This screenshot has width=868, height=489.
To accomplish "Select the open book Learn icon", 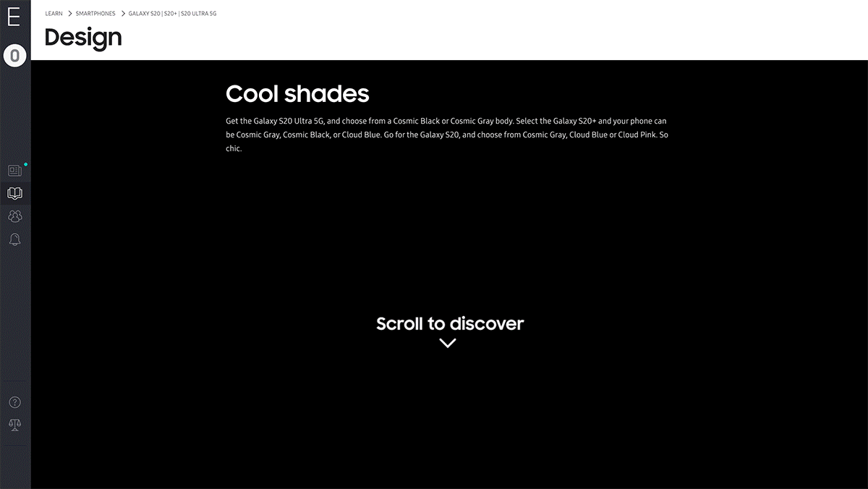I will coord(14,193).
